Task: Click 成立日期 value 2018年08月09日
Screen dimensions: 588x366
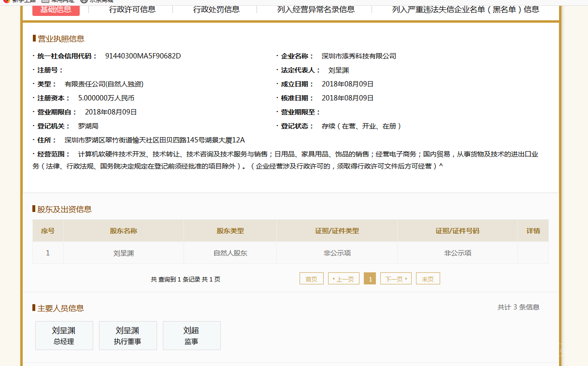Action: click(348, 84)
